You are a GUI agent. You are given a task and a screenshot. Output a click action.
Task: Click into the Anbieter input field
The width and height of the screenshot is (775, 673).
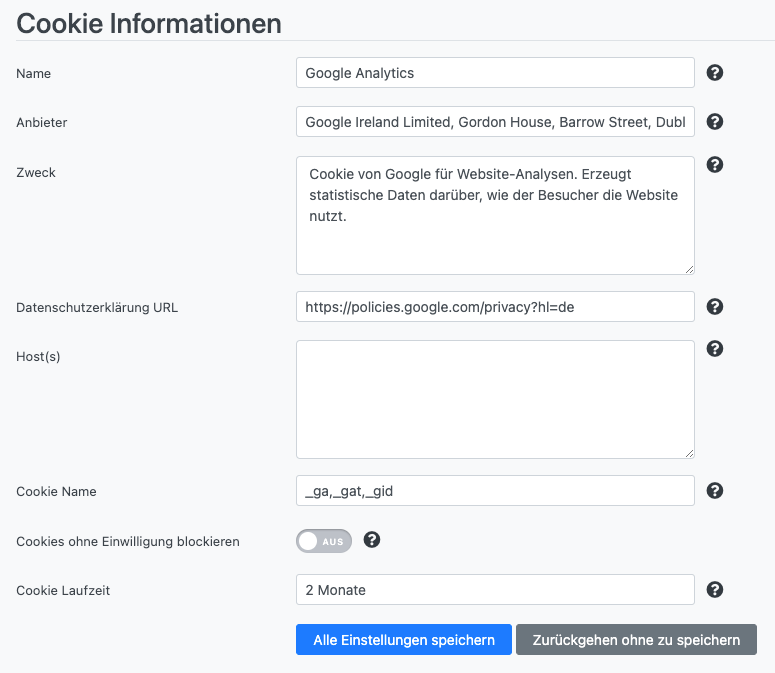pos(495,122)
